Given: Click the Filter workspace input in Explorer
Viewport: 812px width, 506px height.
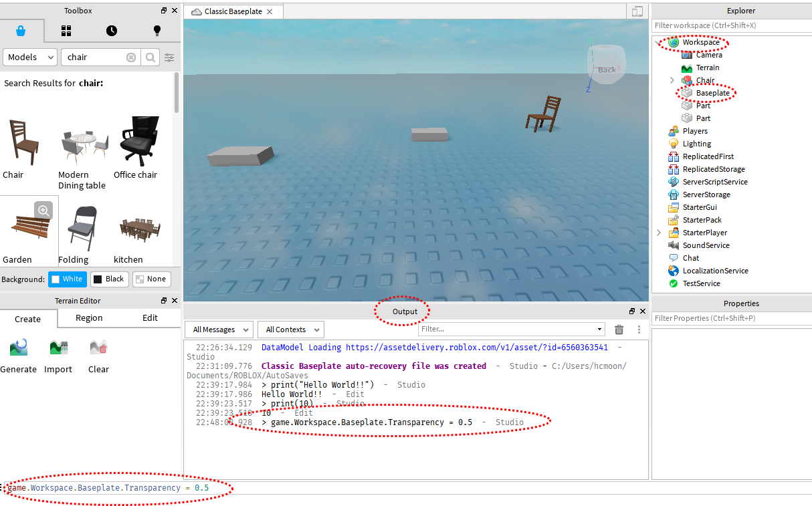Looking at the screenshot, I should coord(732,25).
